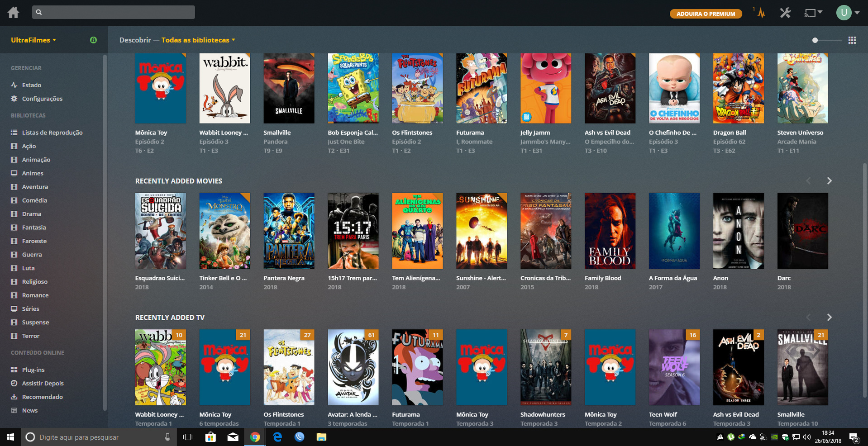Open the Smallville Pandora episode link
Screen dimensions: 868x446
(x=276, y=142)
